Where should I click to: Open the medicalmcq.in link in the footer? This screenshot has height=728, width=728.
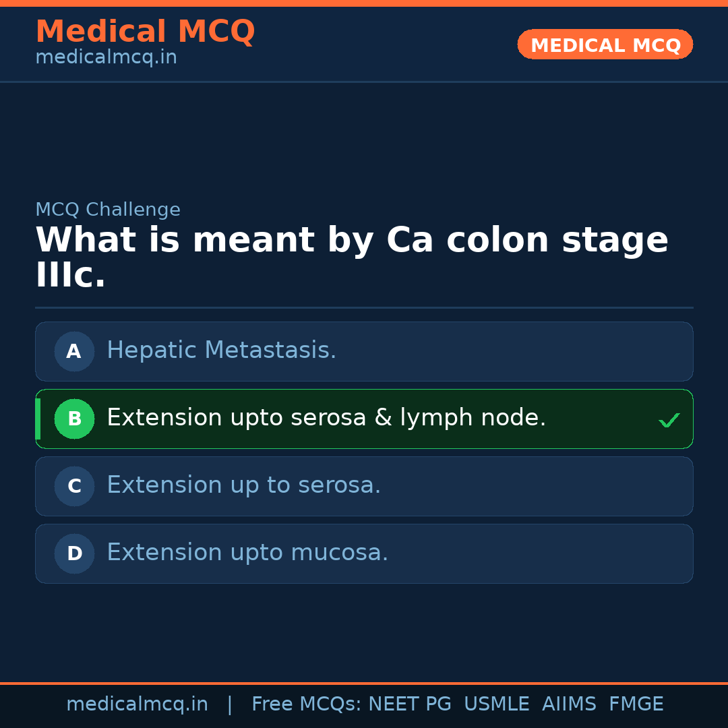137,704
